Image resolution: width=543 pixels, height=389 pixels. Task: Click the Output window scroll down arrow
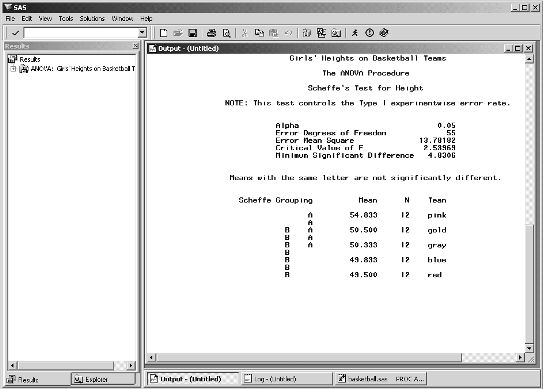(529, 348)
